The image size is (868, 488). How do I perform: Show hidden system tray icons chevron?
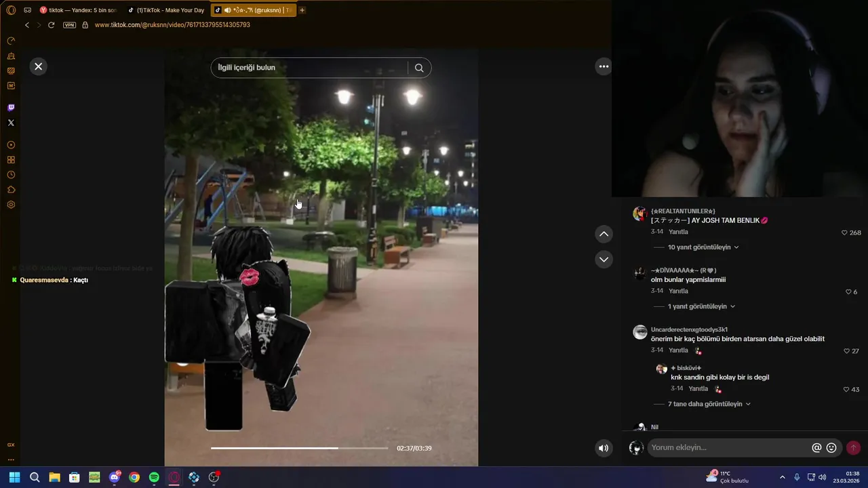click(x=782, y=477)
